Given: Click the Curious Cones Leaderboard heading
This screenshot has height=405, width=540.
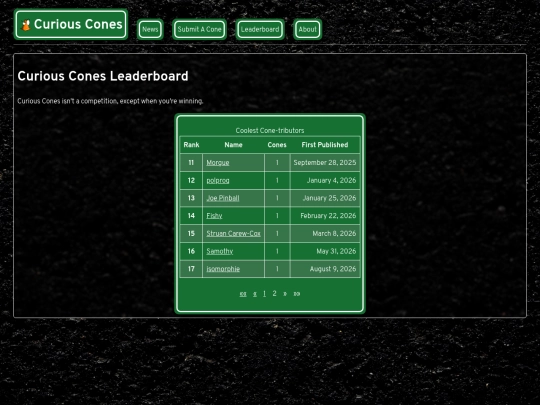Looking at the screenshot, I should [x=103, y=76].
